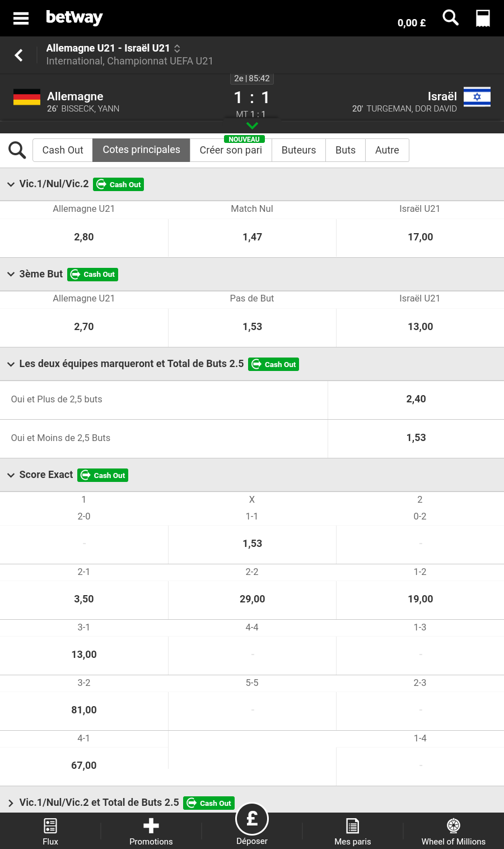Image resolution: width=504 pixels, height=849 pixels.
Task: Open the match switcher next to Israël U21
Action: [x=177, y=49]
